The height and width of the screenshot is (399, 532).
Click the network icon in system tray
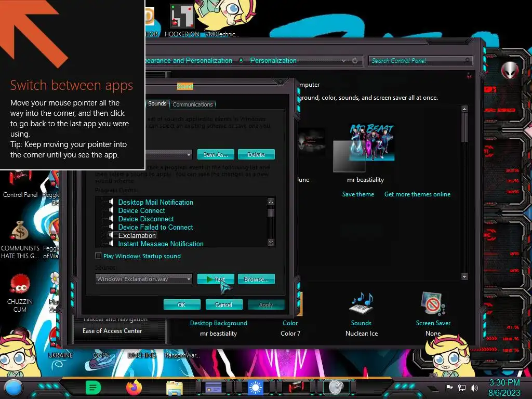pyautogui.click(x=462, y=388)
